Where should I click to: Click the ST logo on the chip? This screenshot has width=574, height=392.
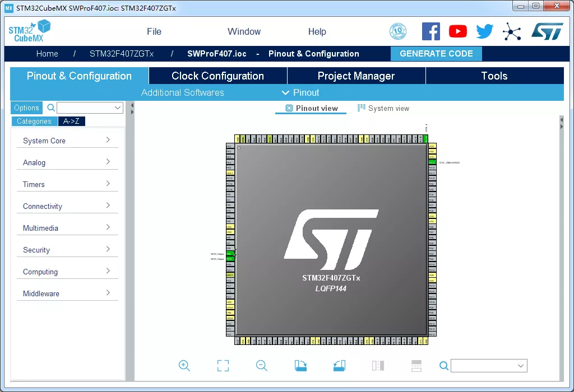coord(331,240)
